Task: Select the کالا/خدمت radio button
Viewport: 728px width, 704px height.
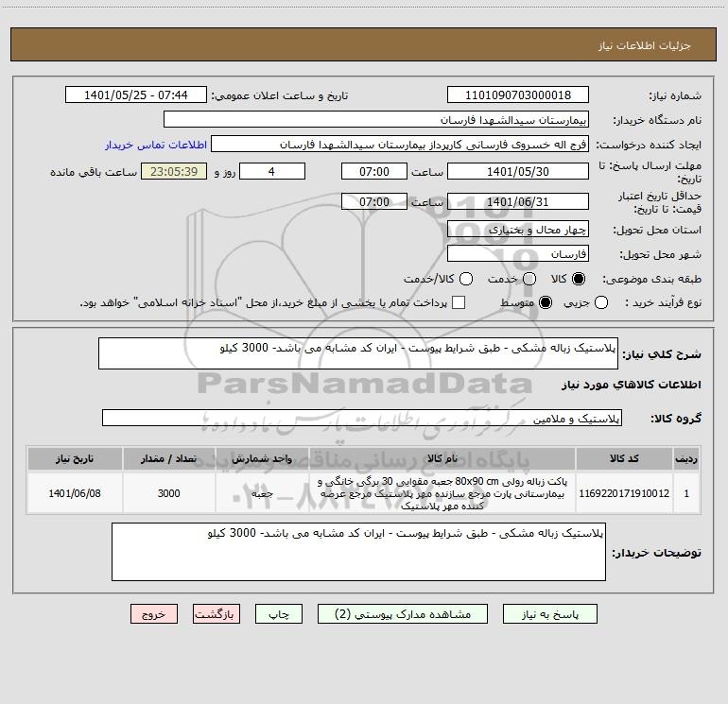Action: click(x=466, y=279)
